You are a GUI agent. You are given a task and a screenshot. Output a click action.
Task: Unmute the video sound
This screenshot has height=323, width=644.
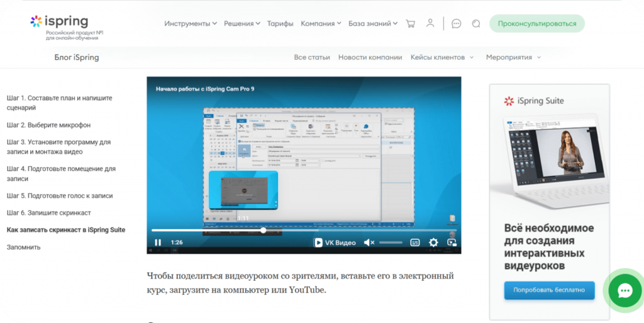(369, 242)
